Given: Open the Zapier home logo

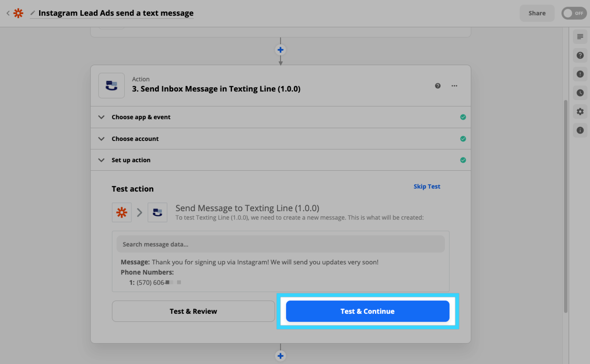Looking at the screenshot, I should [18, 13].
